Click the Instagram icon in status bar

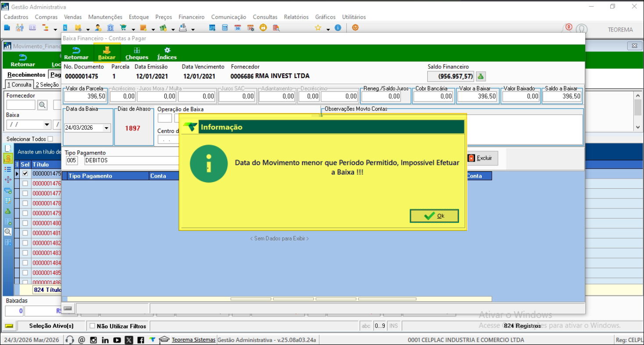coord(93,340)
